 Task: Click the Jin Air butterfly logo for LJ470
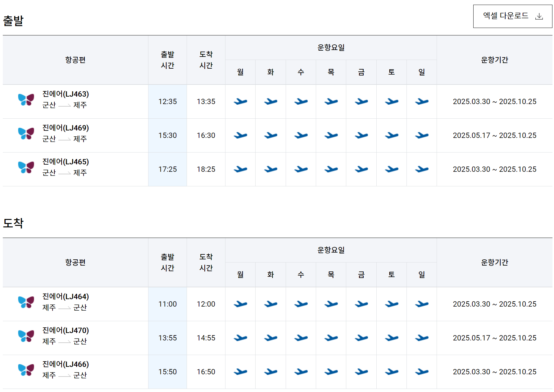26,336
